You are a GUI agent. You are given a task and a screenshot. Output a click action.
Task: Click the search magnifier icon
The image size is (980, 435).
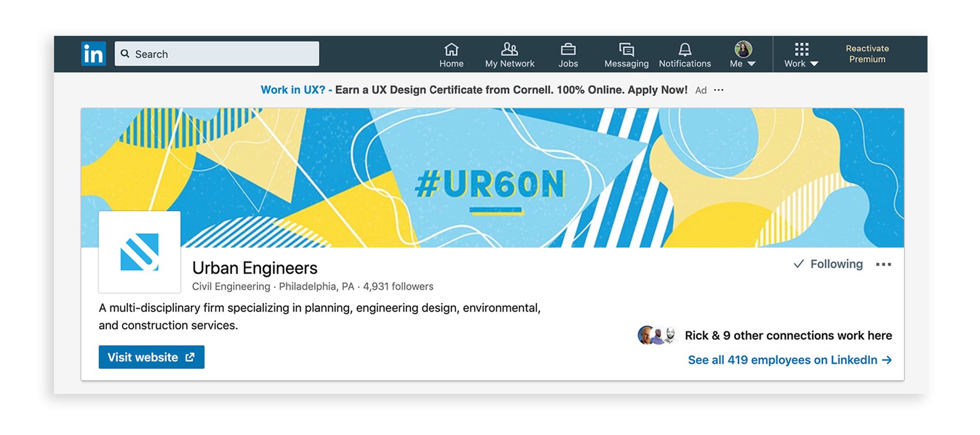point(125,54)
